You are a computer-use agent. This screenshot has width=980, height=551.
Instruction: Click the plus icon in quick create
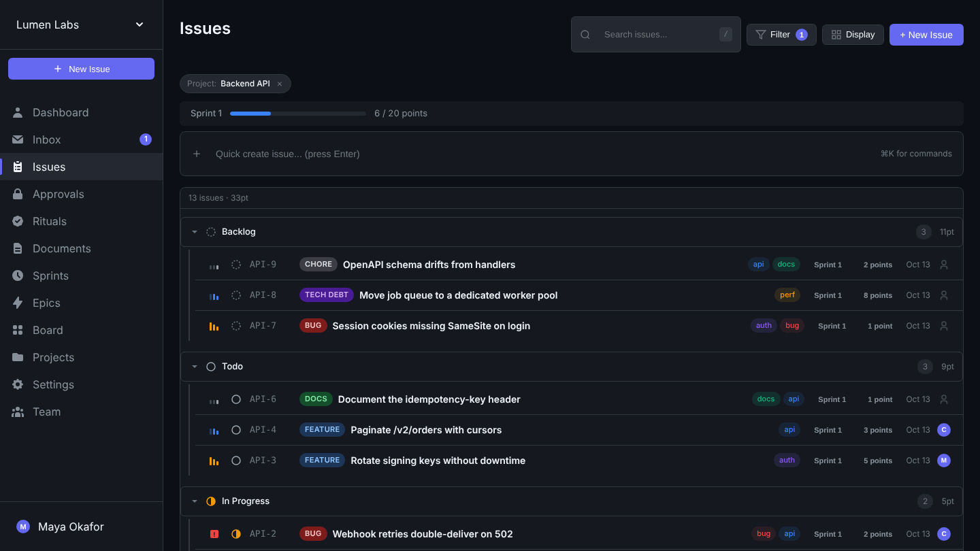pyautogui.click(x=197, y=154)
